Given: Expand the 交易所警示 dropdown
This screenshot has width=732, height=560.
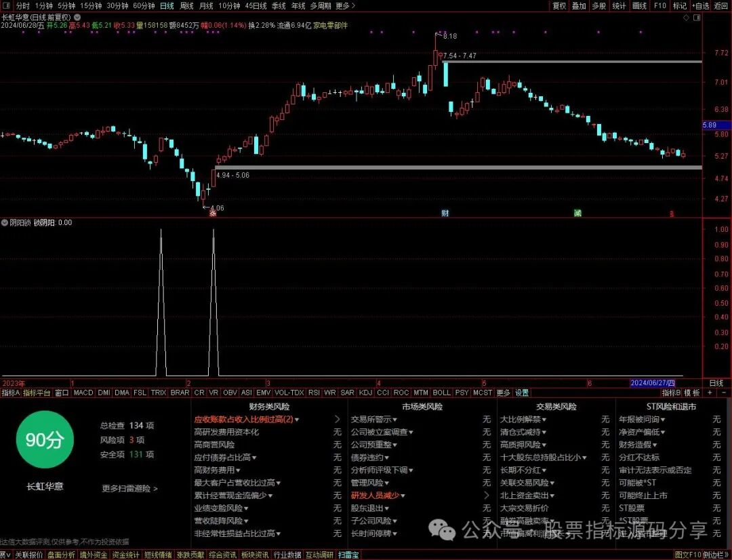Looking at the screenshot, I should pos(374,420).
